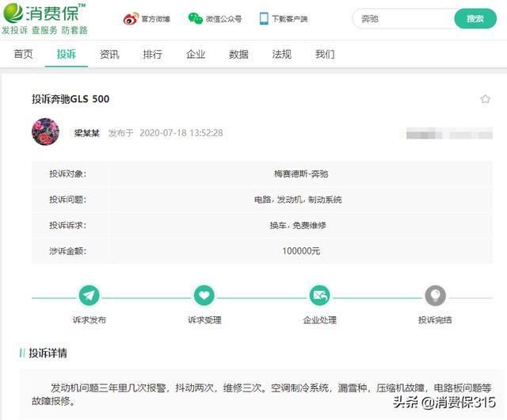Click the 企业处理 envelope step icon
This screenshot has width=507, height=420.
click(x=319, y=295)
